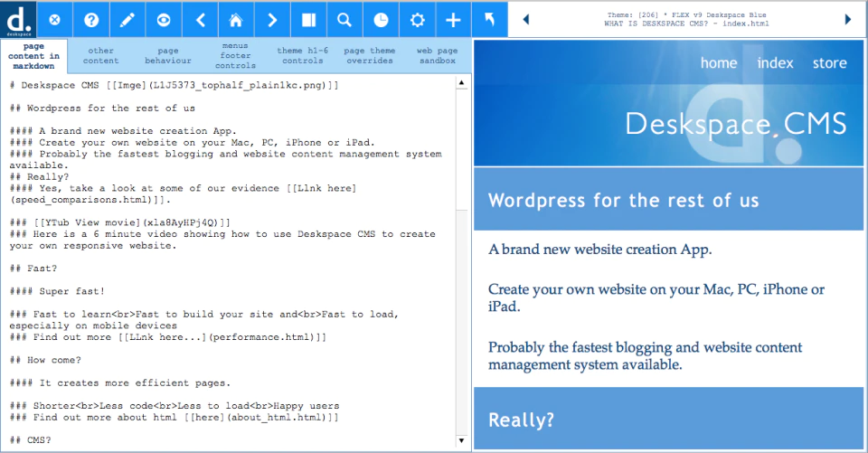Open the other content tab
868x453 pixels.
tap(100, 55)
